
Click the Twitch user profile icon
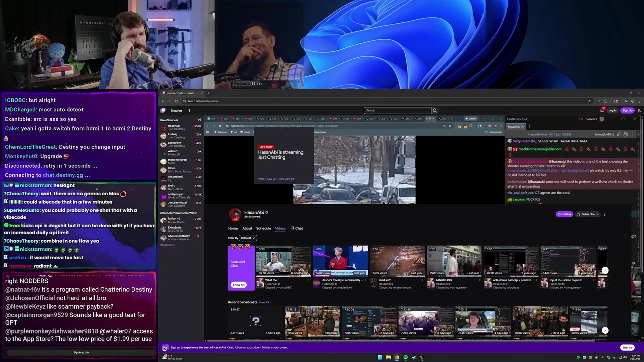coord(639,110)
